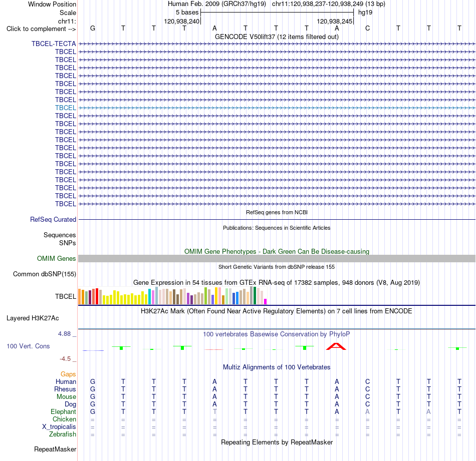
Task: Open 'Publications: Sequences in Scientific Articles' title
Action: click(277, 228)
